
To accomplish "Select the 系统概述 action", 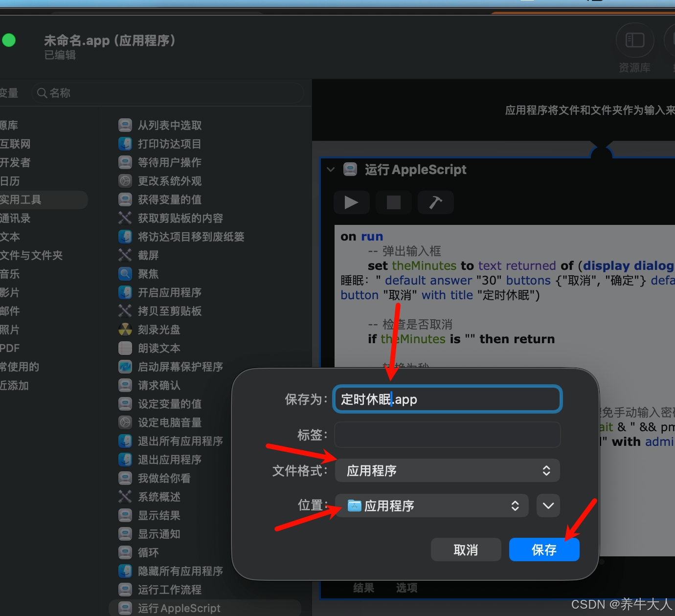I will point(149,497).
